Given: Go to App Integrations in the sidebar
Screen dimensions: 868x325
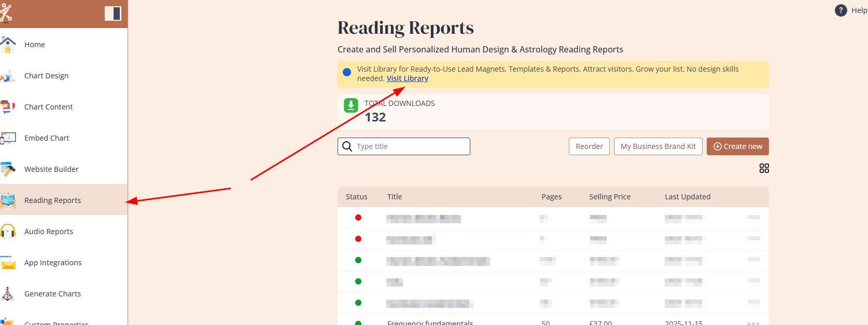Looking at the screenshot, I should coord(52,263).
